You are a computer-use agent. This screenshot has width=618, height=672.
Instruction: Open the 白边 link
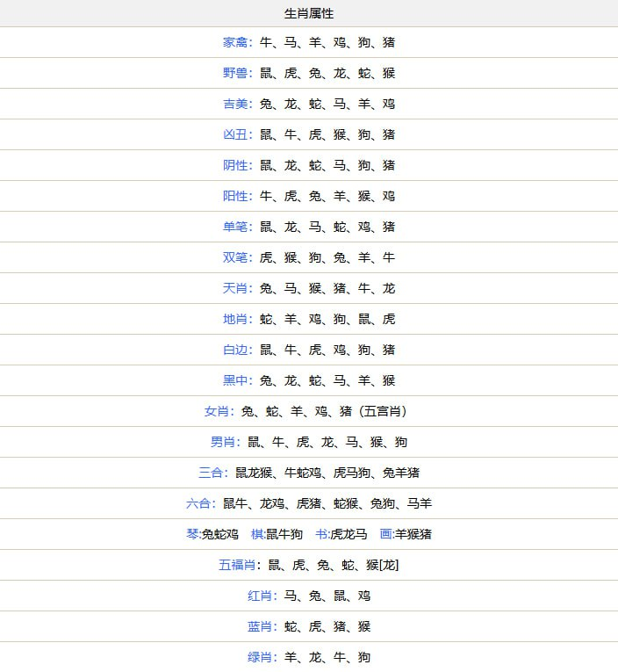coord(235,350)
